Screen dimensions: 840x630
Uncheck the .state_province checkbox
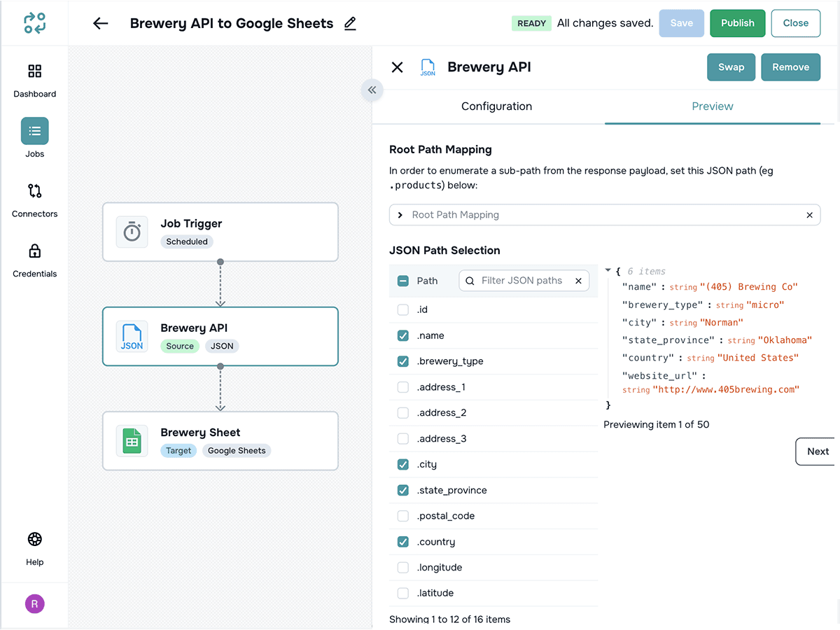pos(402,490)
